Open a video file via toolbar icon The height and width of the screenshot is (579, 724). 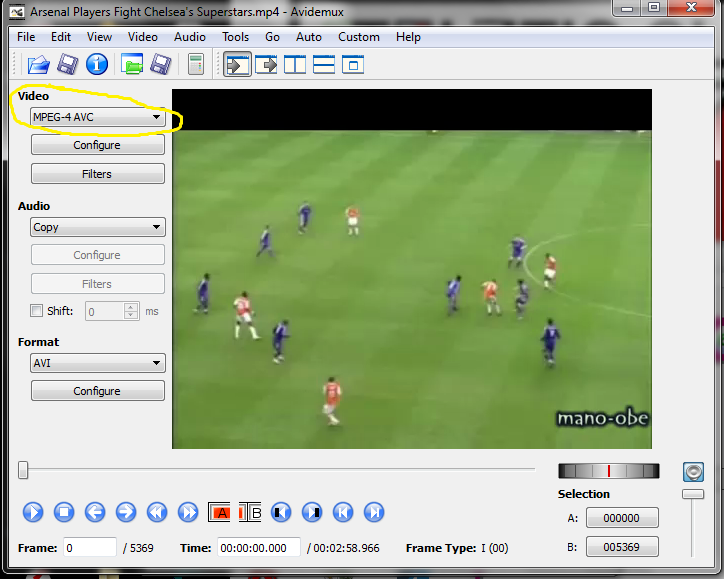point(38,64)
